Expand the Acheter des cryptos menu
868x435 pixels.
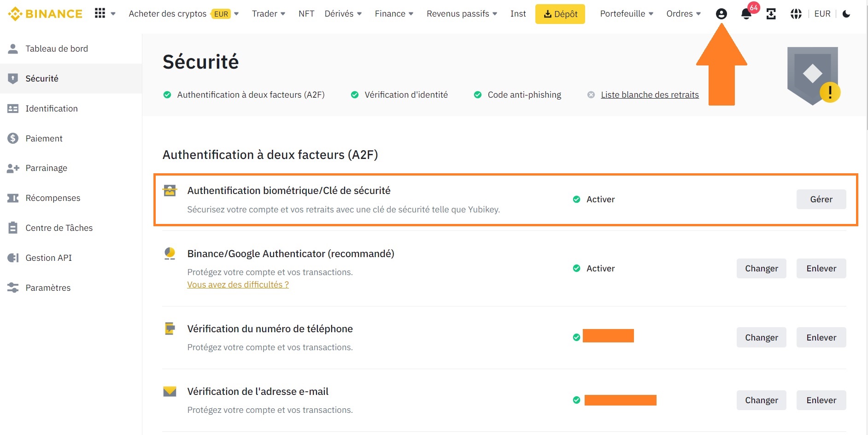[167, 13]
